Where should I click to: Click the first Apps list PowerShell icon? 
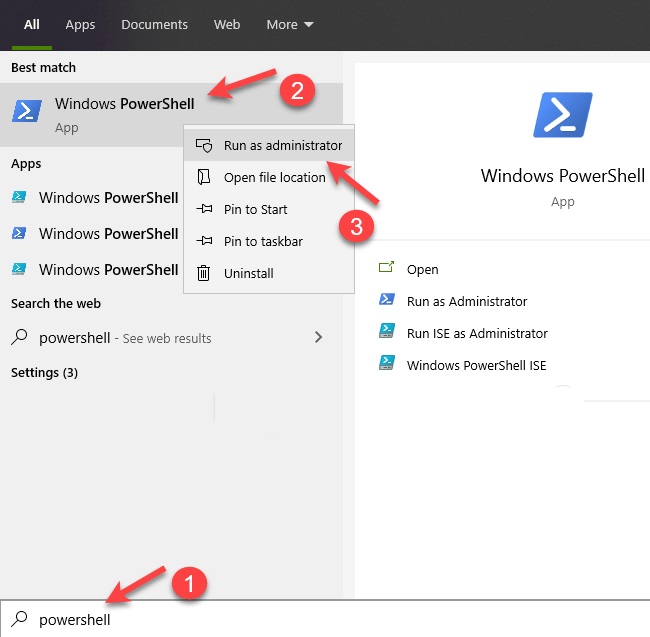coord(19,197)
